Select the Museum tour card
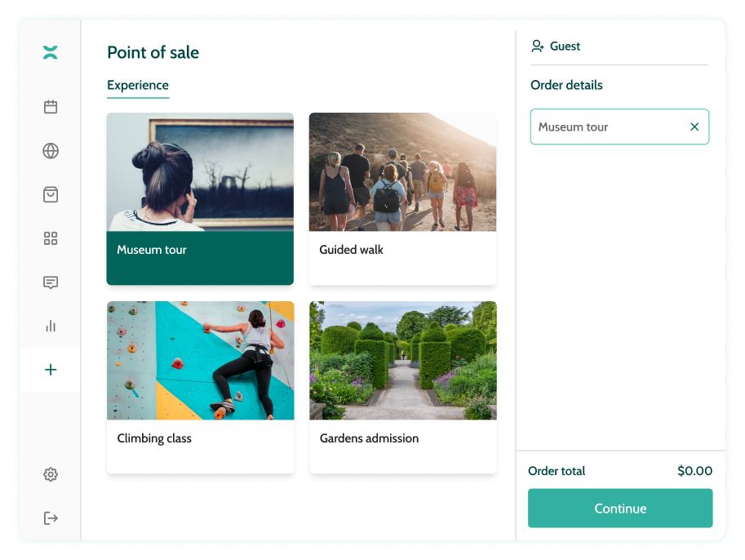Screen dimensions: 745x560 coord(200,198)
